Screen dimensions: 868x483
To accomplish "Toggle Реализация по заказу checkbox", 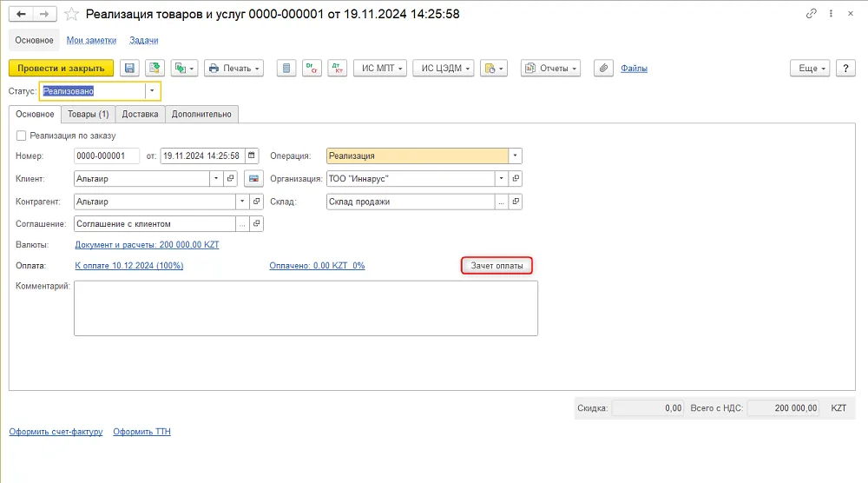I will coord(21,136).
